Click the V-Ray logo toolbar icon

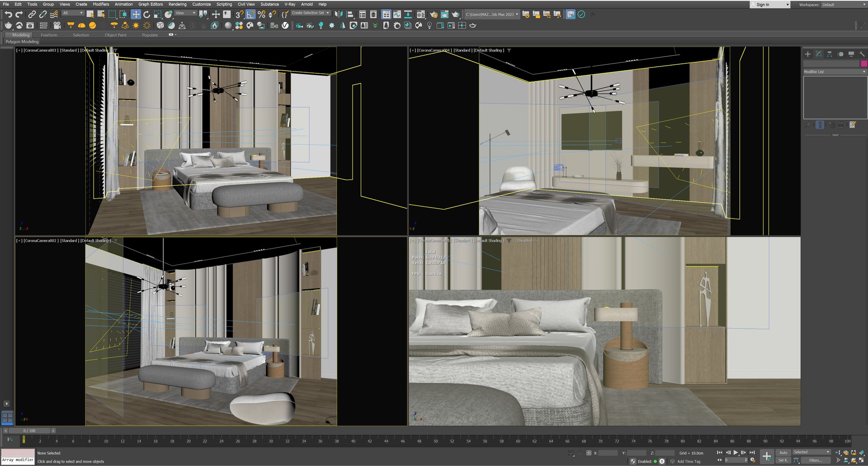click(285, 25)
